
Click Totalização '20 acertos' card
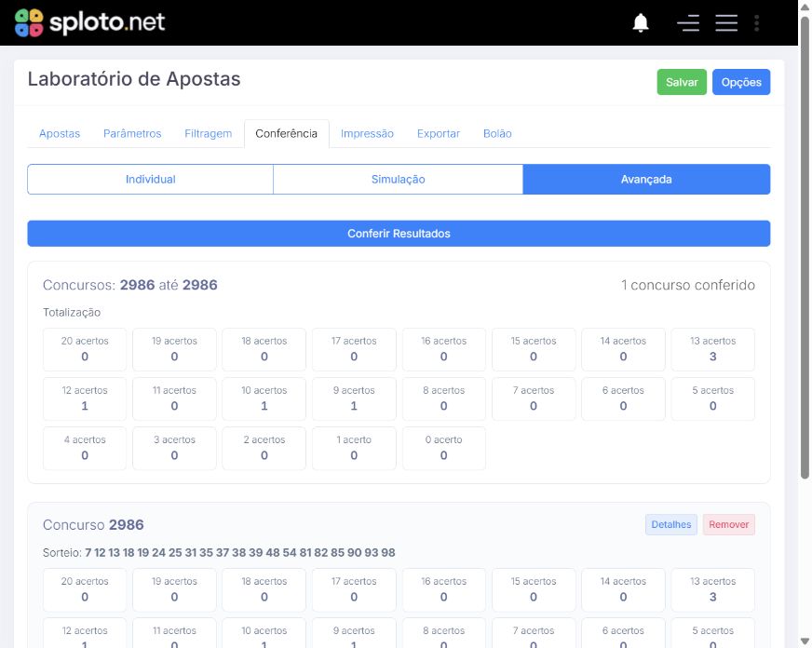tap(85, 349)
